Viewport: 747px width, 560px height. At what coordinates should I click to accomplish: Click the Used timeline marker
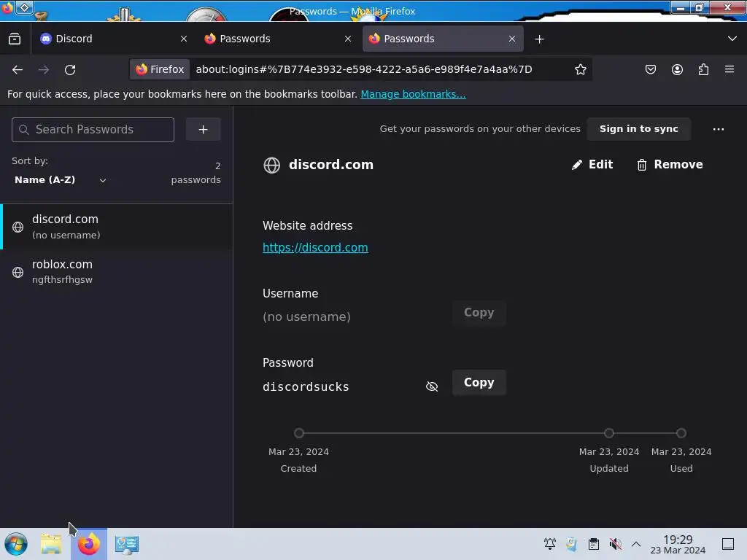(681, 433)
